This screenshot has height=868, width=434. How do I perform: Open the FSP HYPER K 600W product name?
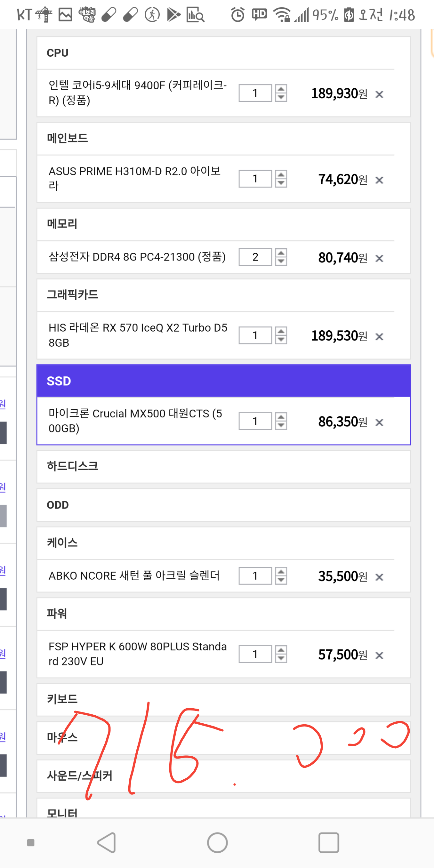tap(138, 654)
